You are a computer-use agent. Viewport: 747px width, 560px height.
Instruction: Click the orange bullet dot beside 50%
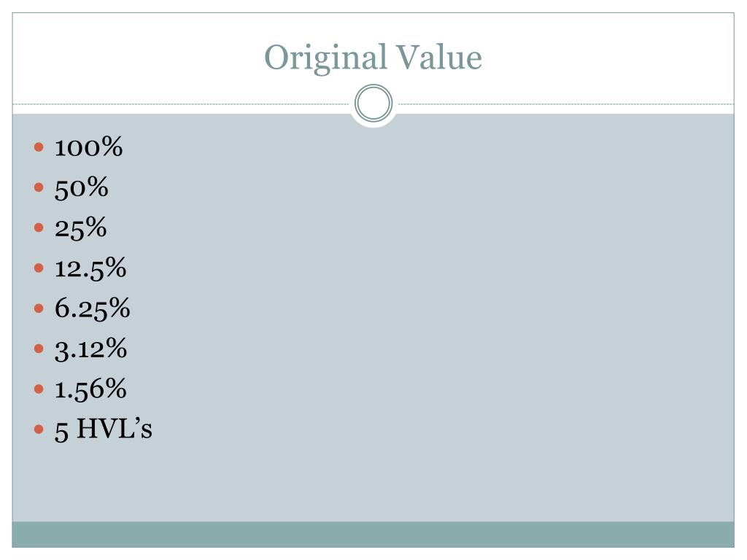coord(39,188)
